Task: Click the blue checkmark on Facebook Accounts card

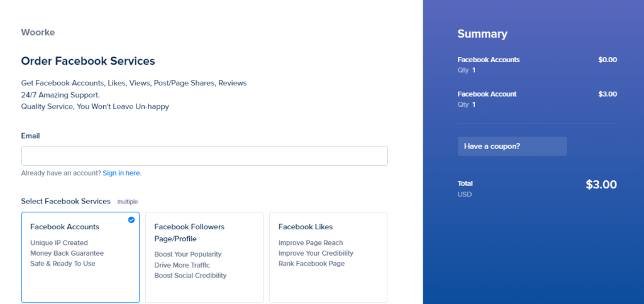Action: pyautogui.click(x=131, y=220)
